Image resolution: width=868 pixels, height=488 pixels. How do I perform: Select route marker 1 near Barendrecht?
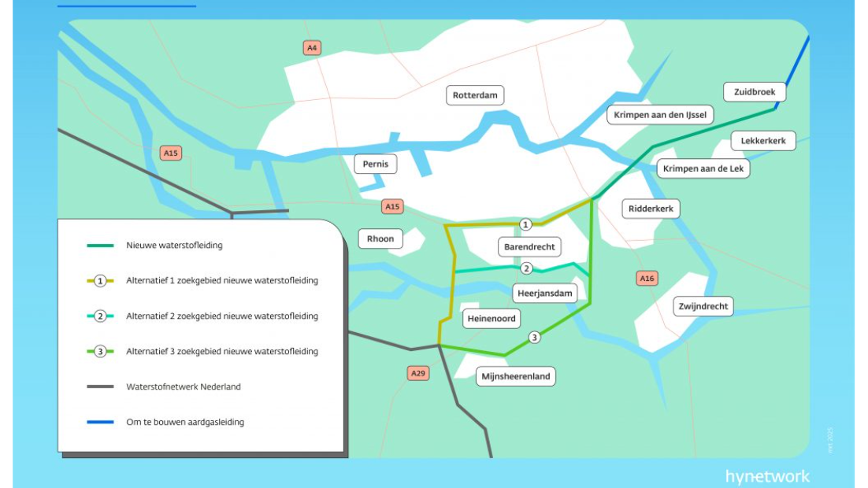tap(525, 224)
